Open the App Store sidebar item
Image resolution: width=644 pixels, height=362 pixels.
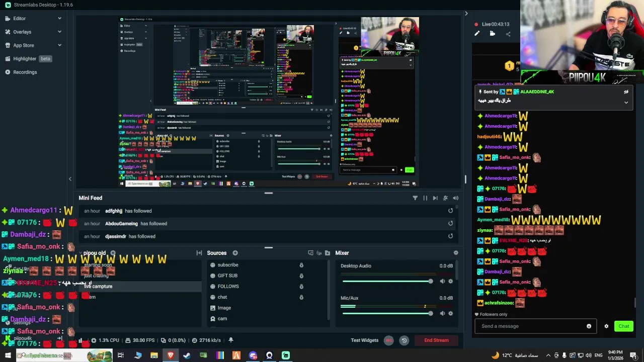[x=24, y=45]
